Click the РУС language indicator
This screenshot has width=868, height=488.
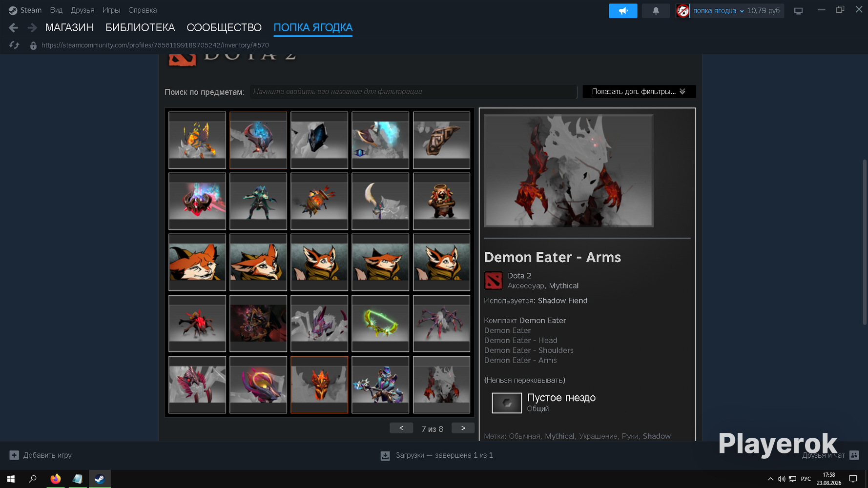pyautogui.click(x=806, y=479)
